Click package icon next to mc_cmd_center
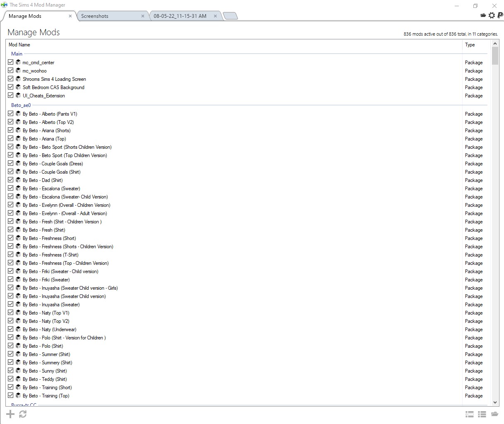The image size is (504, 424). tap(18, 62)
